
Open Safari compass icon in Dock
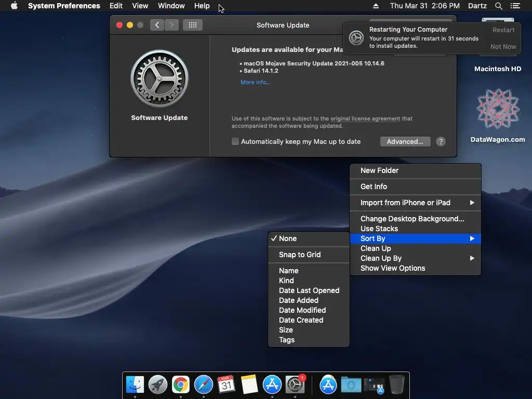[x=203, y=385]
